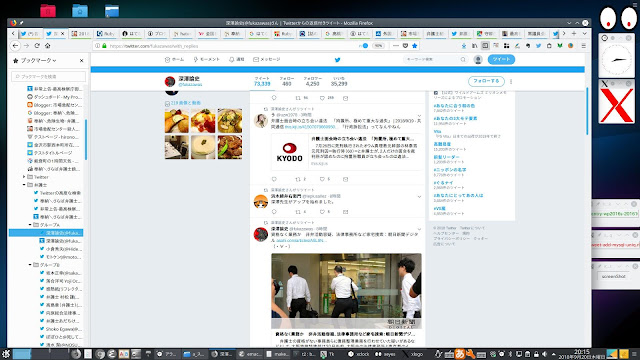Open the Followers 4,250 tab
The image size is (640, 360).
point(312,81)
